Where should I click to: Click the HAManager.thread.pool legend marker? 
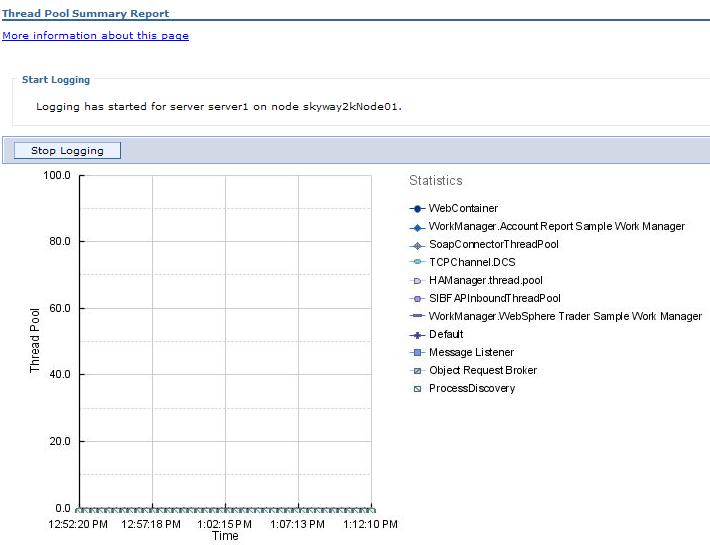coord(417,281)
